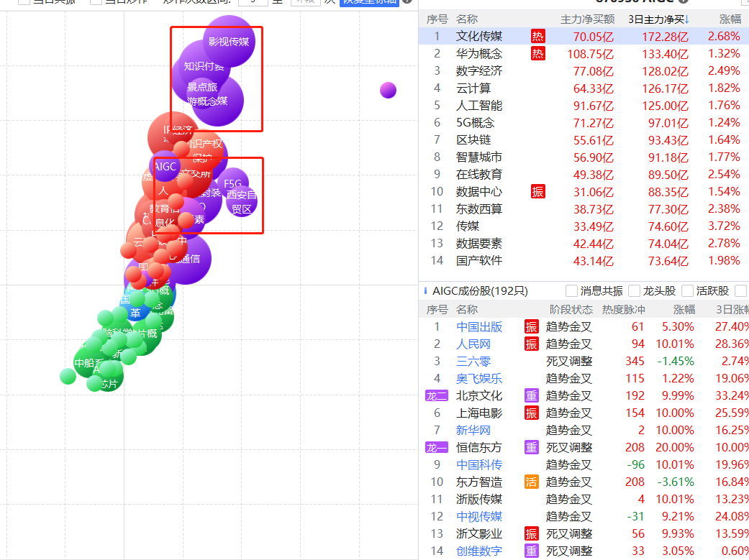Click the 名称 header of the AIGC stock list

click(467, 309)
